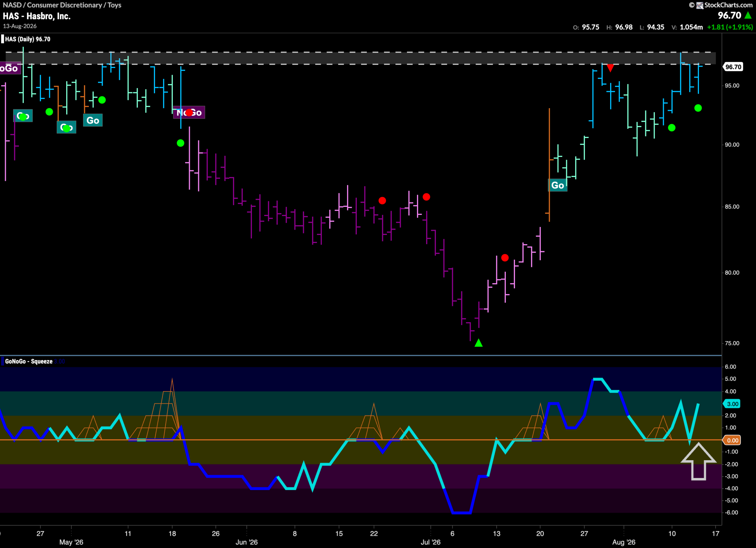This screenshot has width=756, height=548.
Task: Click the green dot below the NoGo label
Action: coord(180,143)
